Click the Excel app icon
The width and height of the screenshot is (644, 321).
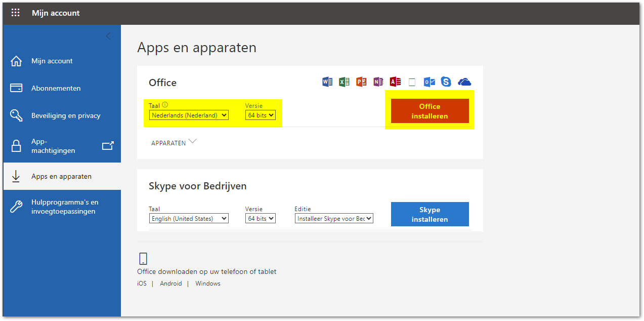[344, 82]
